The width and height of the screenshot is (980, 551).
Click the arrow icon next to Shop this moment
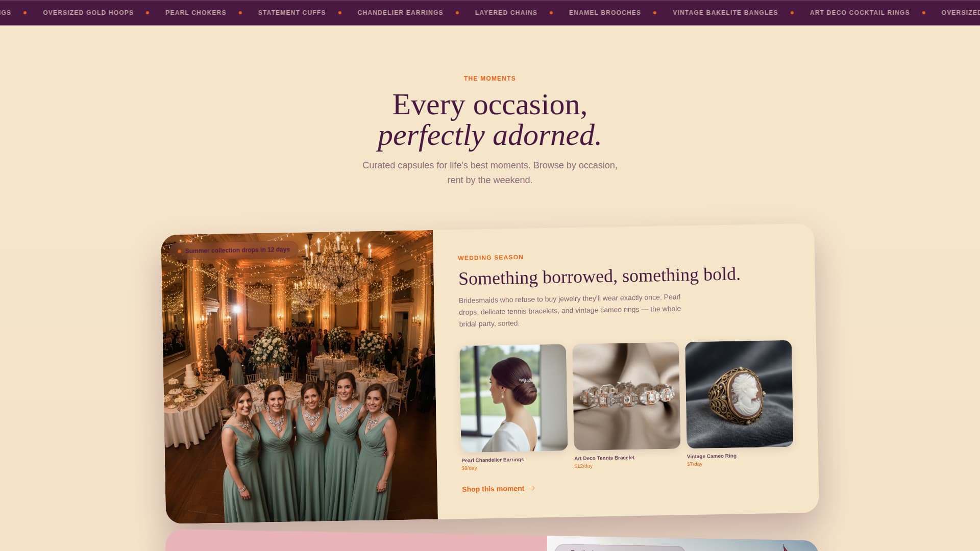532,489
